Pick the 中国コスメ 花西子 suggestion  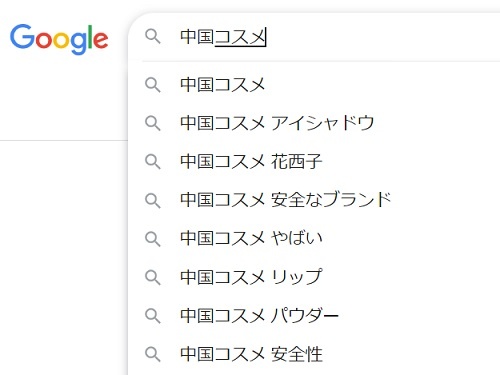314,162
